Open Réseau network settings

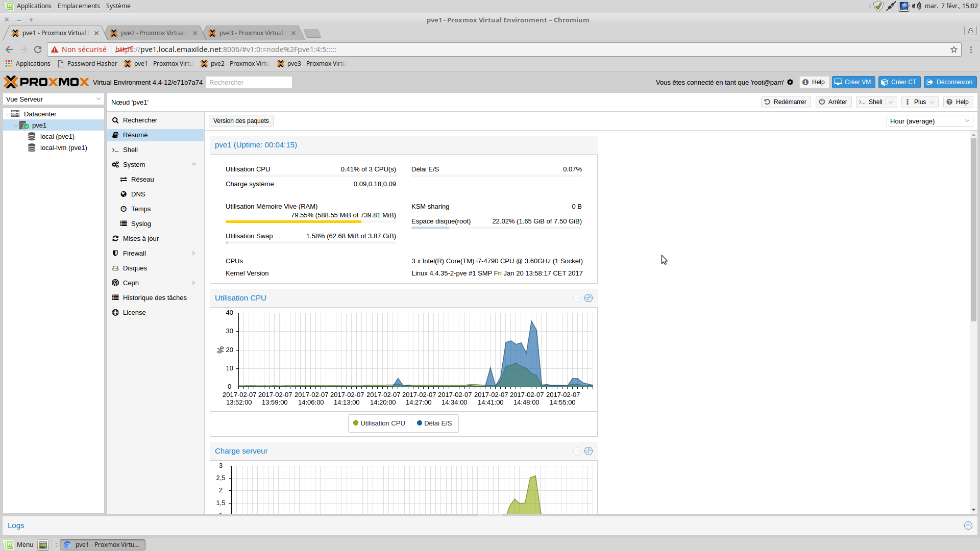[156, 180]
